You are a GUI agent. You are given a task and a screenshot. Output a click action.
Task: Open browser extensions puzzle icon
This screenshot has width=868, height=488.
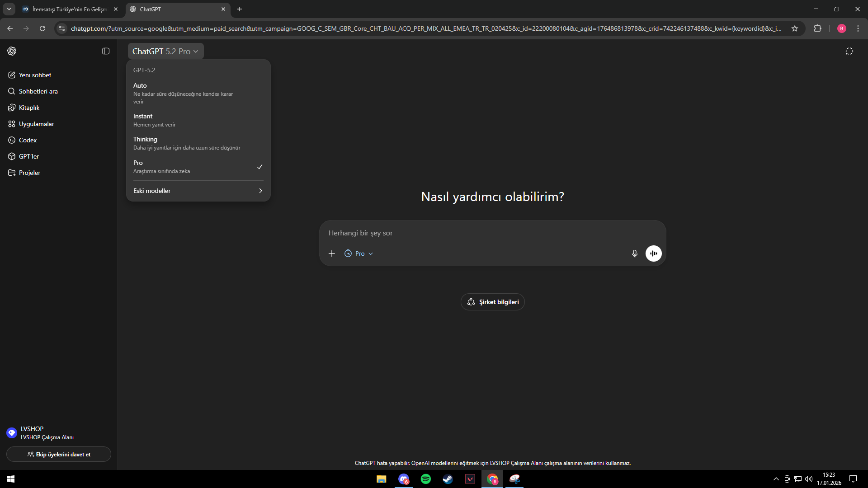pyautogui.click(x=818, y=28)
